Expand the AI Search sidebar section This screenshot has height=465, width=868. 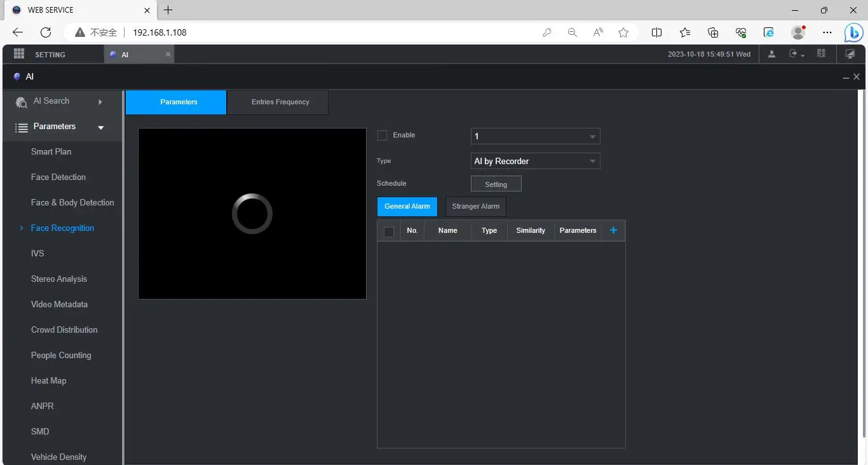(x=100, y=102)
